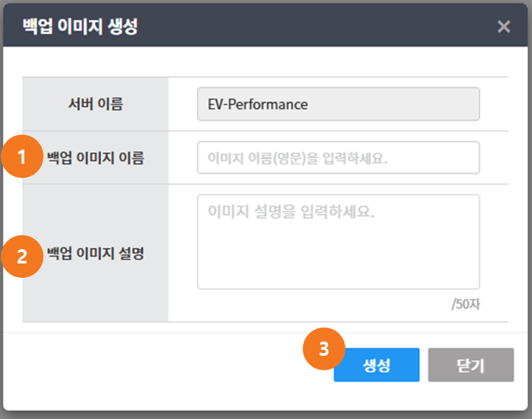Click the orange step 3 marker

[x=324, y=350]
